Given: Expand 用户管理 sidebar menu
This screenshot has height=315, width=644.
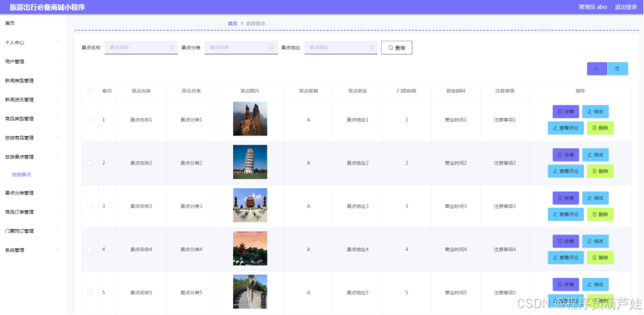Looking at the screenshot, I should pyautogui.click(x=33, y=62).
